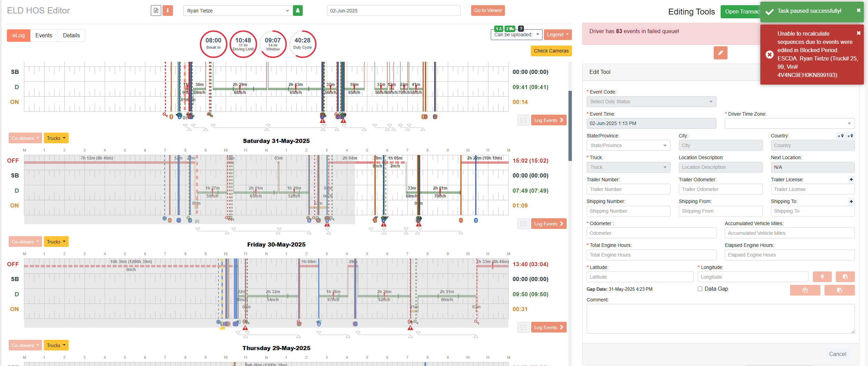The image size is (868, 366).
Task: Open the Select Duty Status dropdown
Action: [651, 102]
